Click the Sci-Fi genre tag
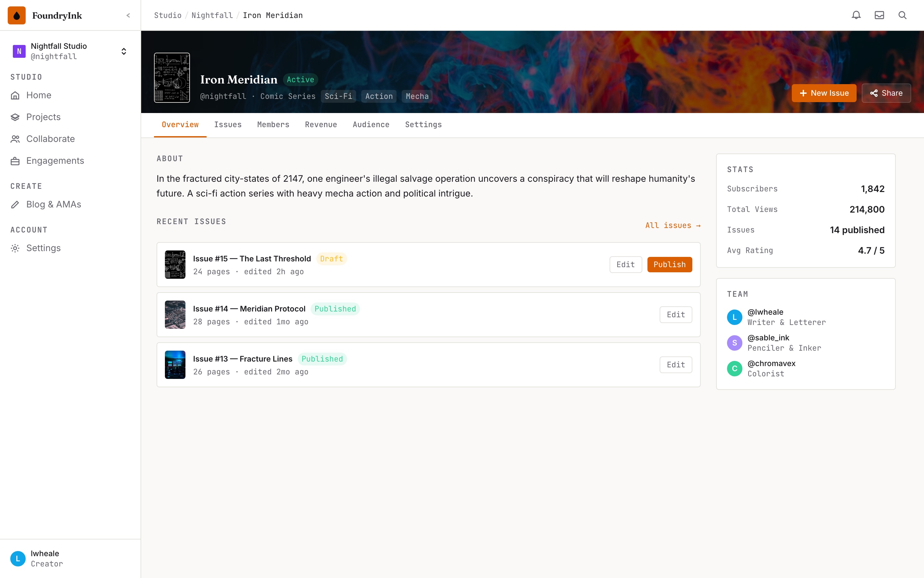 click(x=339, y=96)
